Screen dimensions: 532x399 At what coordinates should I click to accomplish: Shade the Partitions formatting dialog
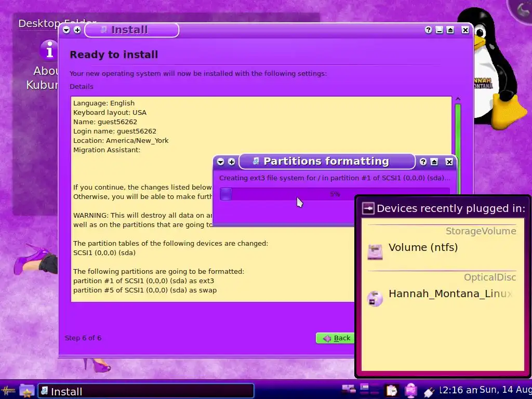[434, 162]
